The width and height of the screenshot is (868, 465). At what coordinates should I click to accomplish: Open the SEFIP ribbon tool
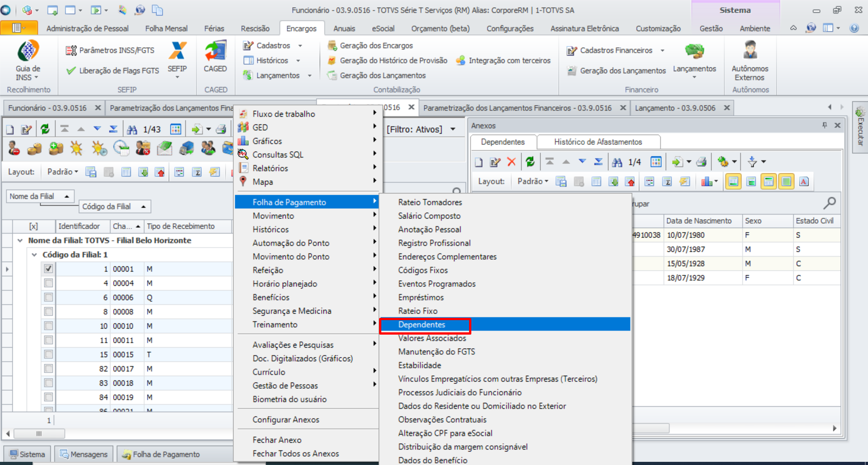click(177, 60)
